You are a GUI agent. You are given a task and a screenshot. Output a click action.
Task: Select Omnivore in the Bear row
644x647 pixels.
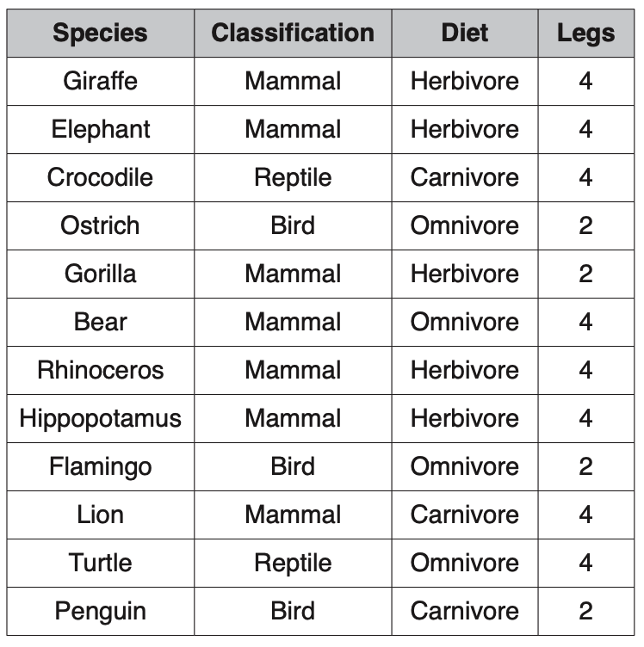click(x=465, y=323)
